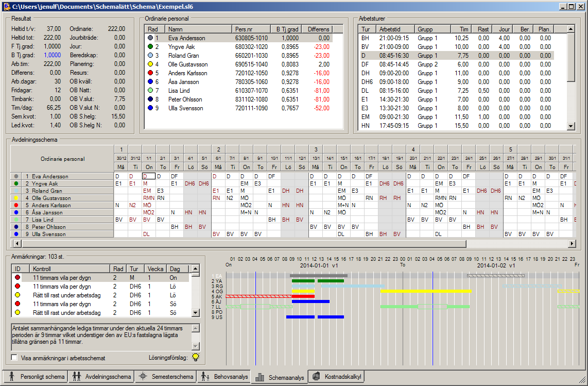Click red dot of DH6 Sö rest remark
The height and width of the screenshot is (386, 588).
coord(18,304)
